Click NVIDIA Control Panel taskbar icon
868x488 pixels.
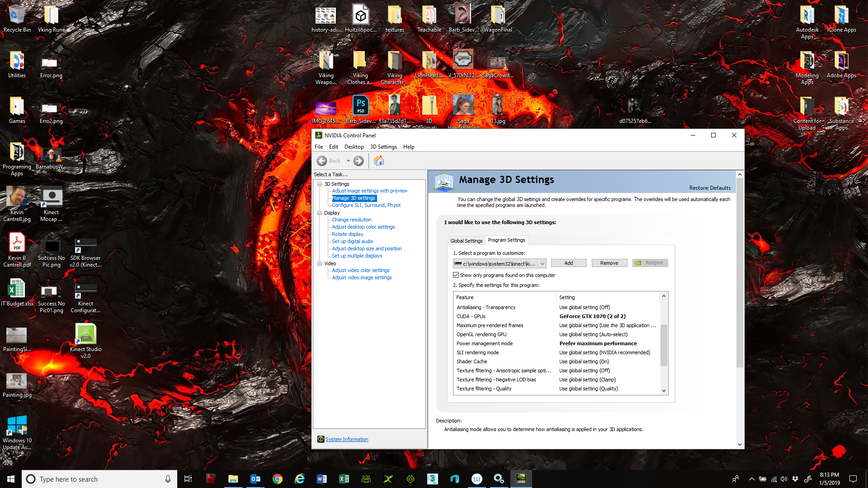click(521, 479)
